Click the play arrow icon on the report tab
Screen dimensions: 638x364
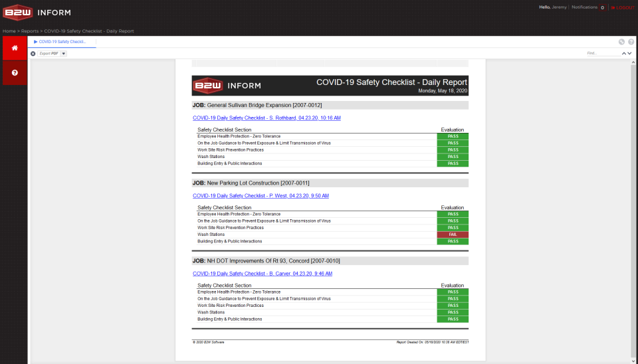coord(35,42)
